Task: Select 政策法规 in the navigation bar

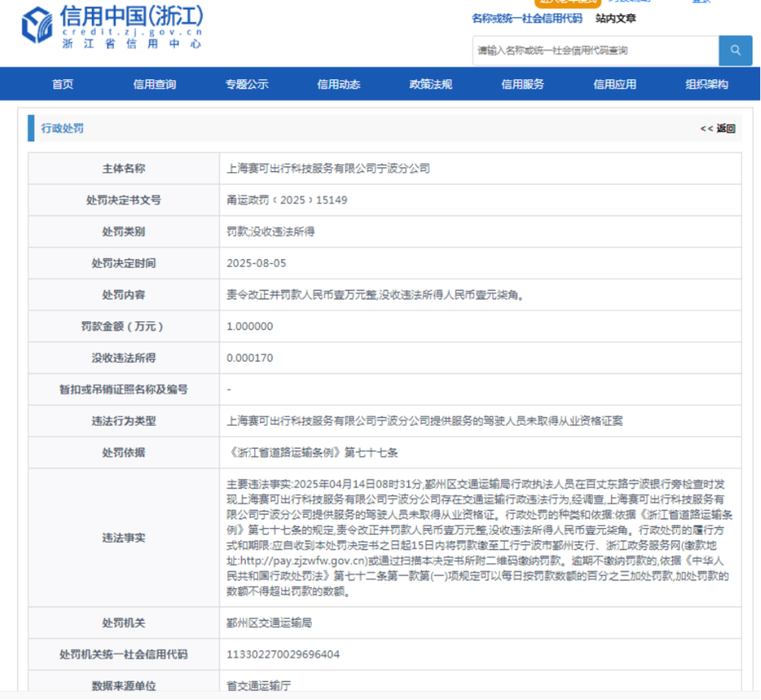Action: point(430,85)
